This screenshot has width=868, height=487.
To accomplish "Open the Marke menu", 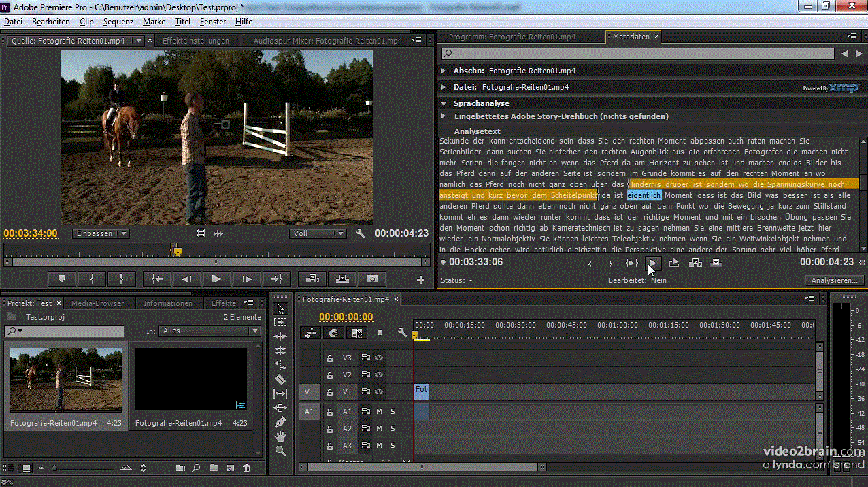I will [x=154, y=22].
